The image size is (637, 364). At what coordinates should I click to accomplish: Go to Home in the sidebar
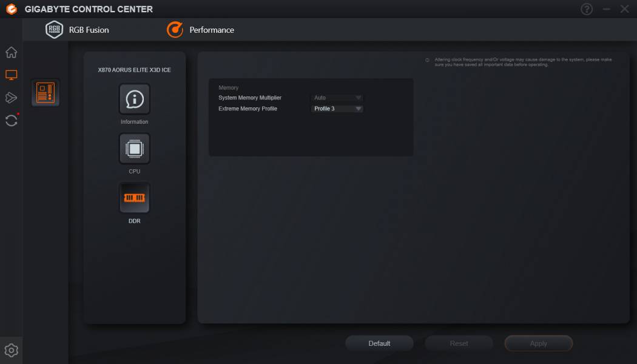pos(11,52)
